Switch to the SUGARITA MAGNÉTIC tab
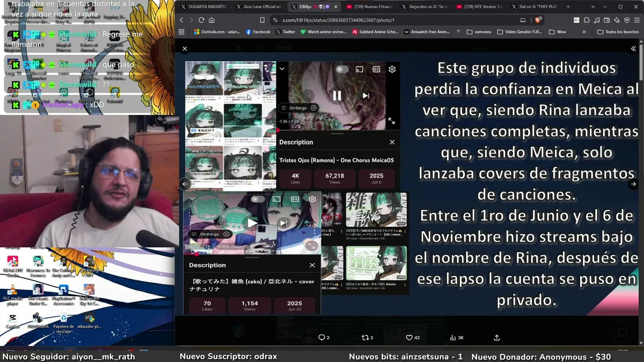The height and width of the screenshot is (362, 644). (x=204, y=7)
